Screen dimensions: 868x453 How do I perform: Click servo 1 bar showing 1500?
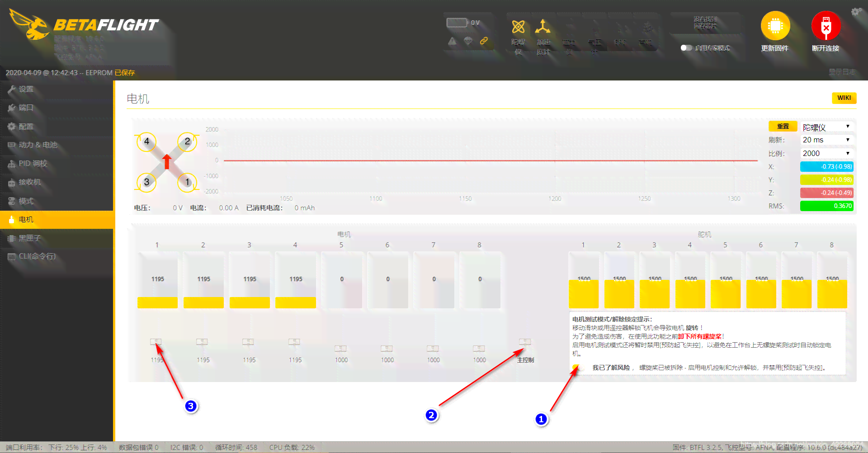pyautogui.click(x=584, y=280)
